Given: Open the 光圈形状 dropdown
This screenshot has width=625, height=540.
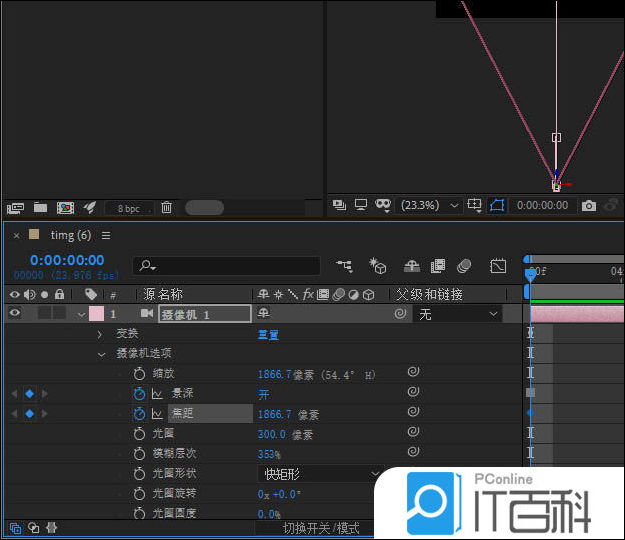Looking at the screenshot, I should [x=318, y=473].
